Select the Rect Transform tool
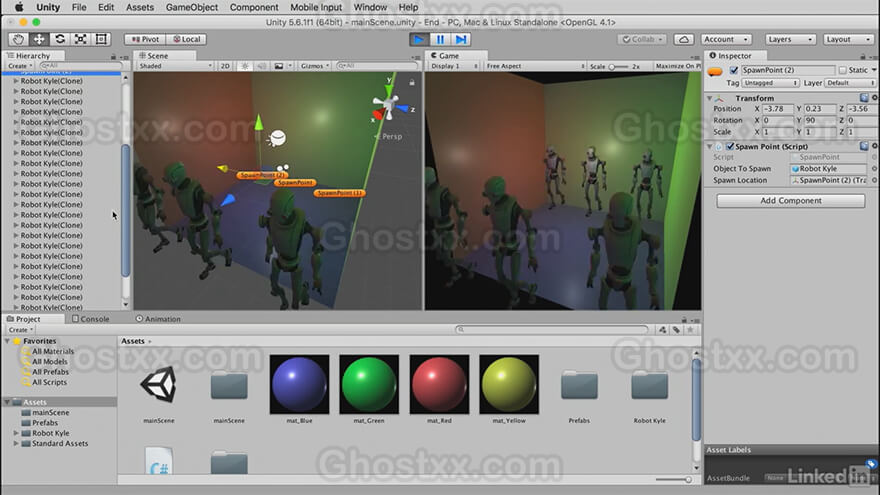880x495 pixels. [101, 39]
